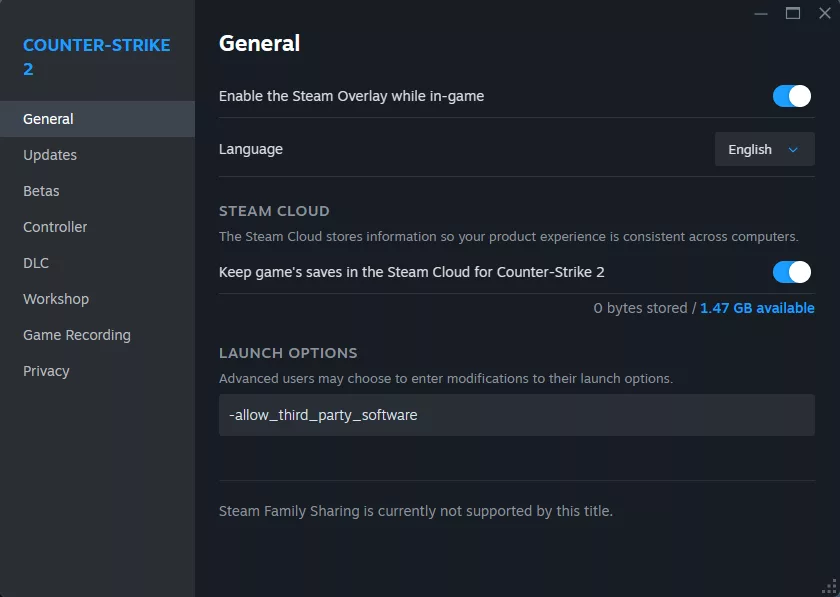The height and width of the screenshot is (597, 840).
Task: Focus the launch options text field
Action: pyautogui.click(x=516, y=415)
